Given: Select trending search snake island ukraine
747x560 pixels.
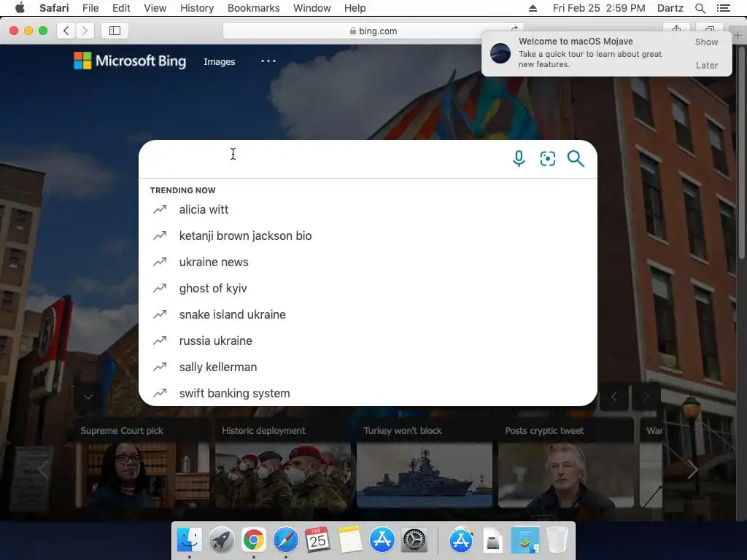Looking at the screenshot, I should pyautogui.click(x=368, y=314).
